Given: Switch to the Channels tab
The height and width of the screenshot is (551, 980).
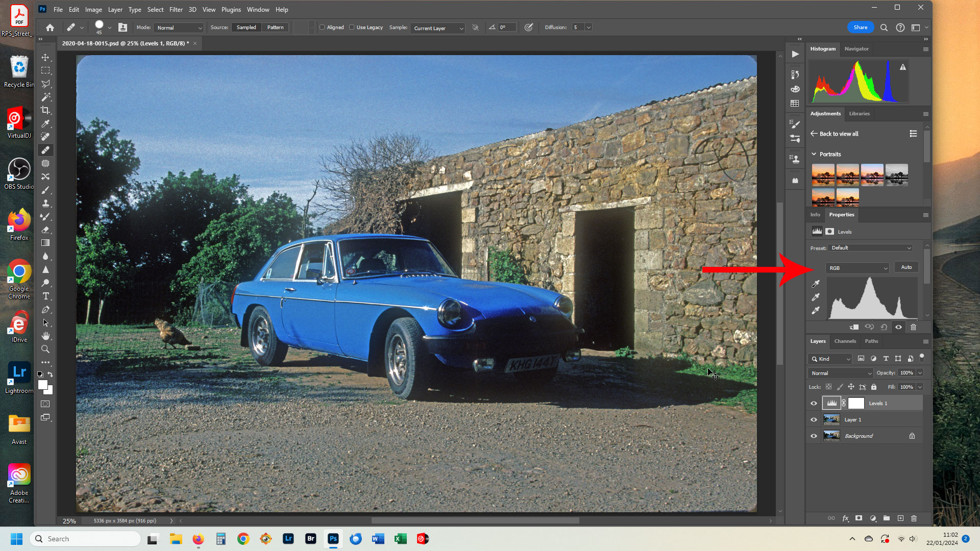Looking at the screenshot, I should pyautogui.click(x=845, y=341).
